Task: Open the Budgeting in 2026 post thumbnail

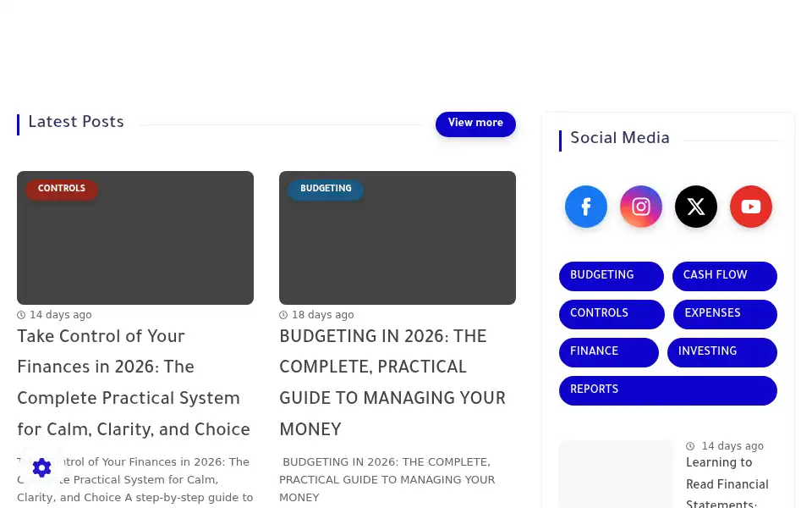Action: pos(398,237)
